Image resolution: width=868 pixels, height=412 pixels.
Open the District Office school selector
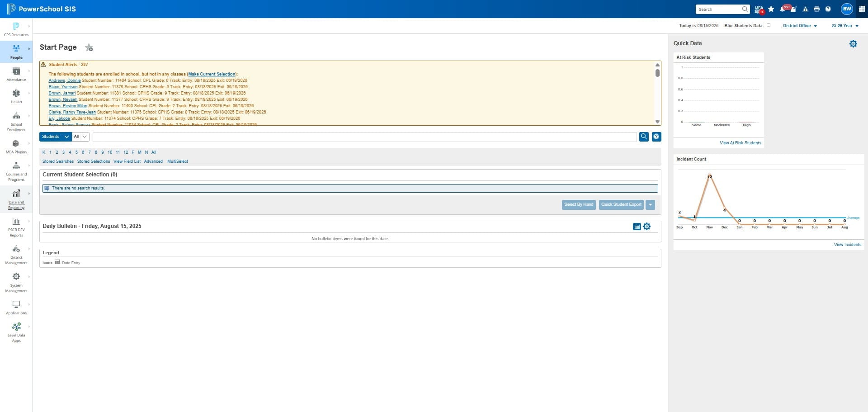click(800, 26)
